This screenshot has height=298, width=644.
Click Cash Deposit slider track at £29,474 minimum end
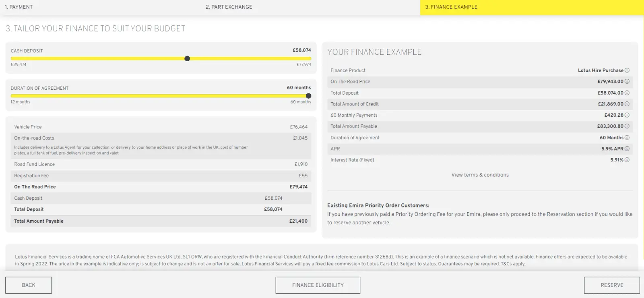pyautogui.click(x=12, y=58)
